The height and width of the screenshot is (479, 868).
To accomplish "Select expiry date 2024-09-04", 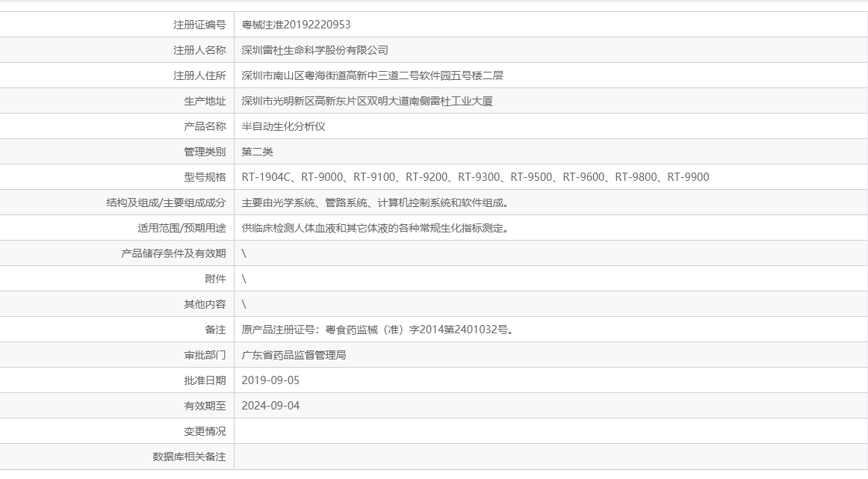I will coord(270,406).
